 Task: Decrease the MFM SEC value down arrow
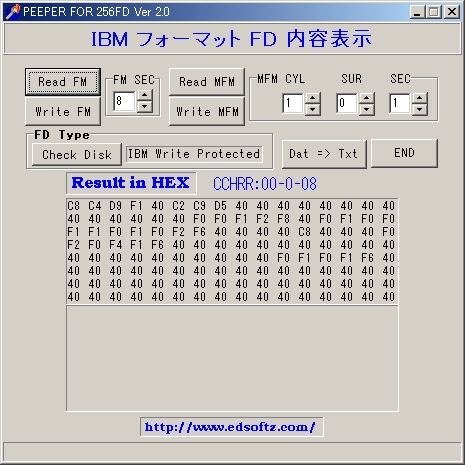click(420, 110)
